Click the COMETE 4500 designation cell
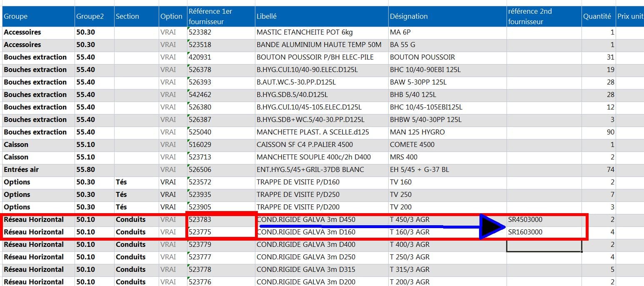The height and width of the screenshot is (286, 644). click(447, 144)
